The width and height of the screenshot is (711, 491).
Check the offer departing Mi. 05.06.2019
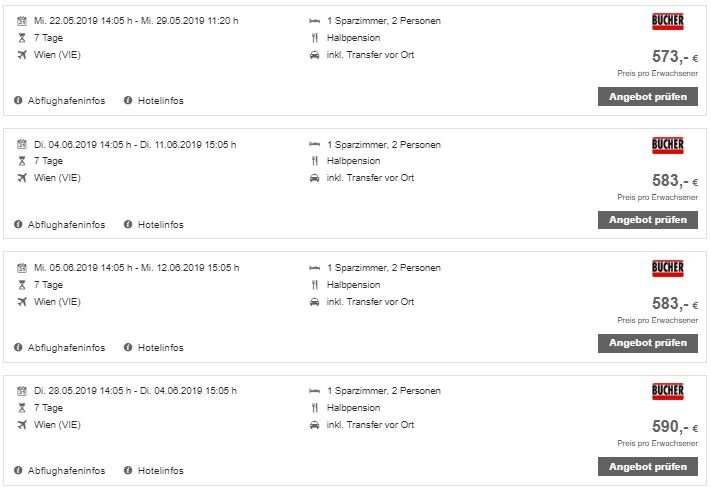click(648, 343)
